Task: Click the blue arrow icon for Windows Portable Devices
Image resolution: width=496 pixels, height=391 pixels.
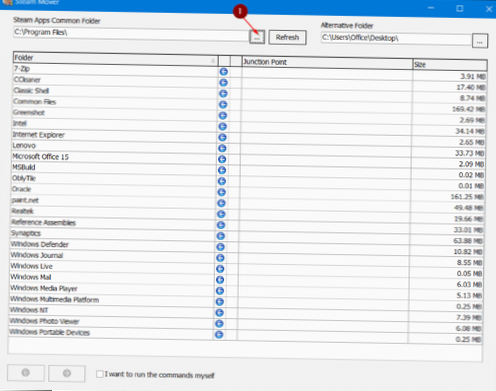Action: [219, 334]
